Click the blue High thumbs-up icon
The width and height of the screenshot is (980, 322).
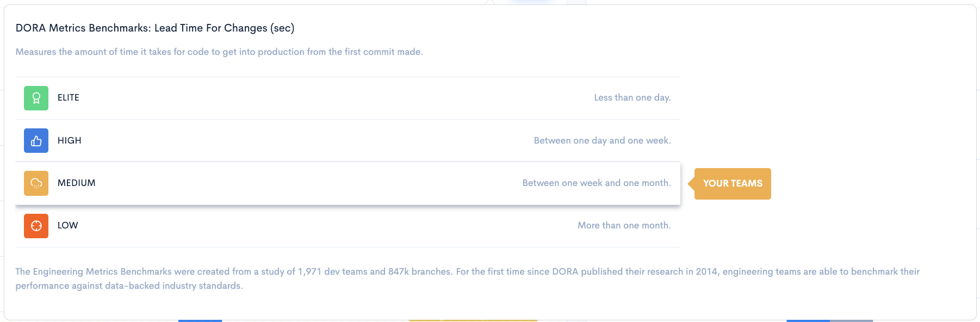[36, 140]
